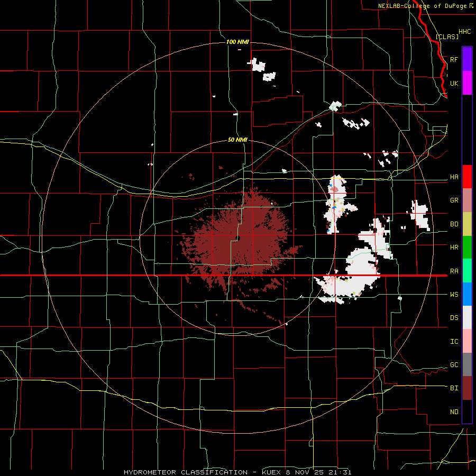Pick the yellow BD legend swatch
This screenshot has height=476, width=476.
[x=467, y=224]
